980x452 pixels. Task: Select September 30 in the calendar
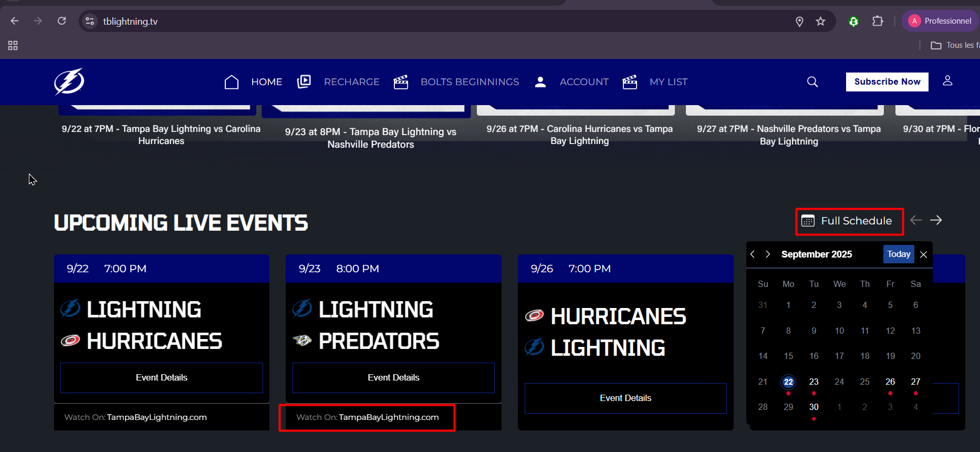click(x=814, y=407)
